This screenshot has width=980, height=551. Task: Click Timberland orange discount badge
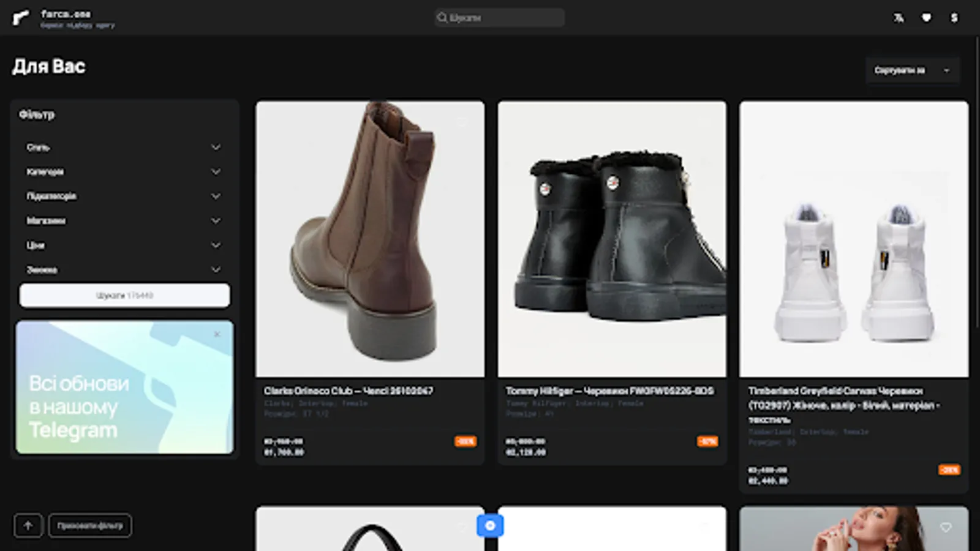[949, 470]
